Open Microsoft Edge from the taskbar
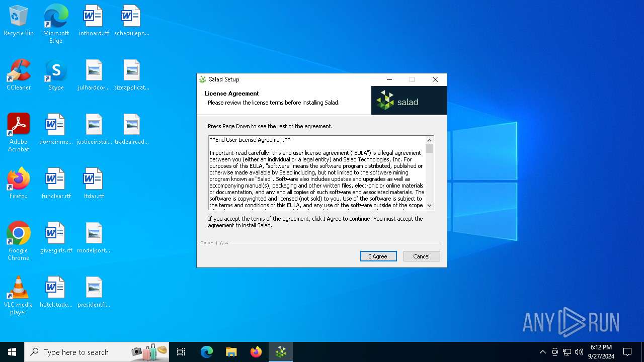This screenshot has width=644, height=362. pyautogui.click(x=207, y=352)
